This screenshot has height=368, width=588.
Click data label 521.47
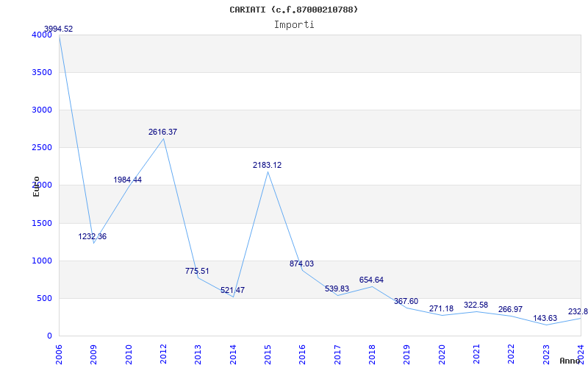click(232, 290)
